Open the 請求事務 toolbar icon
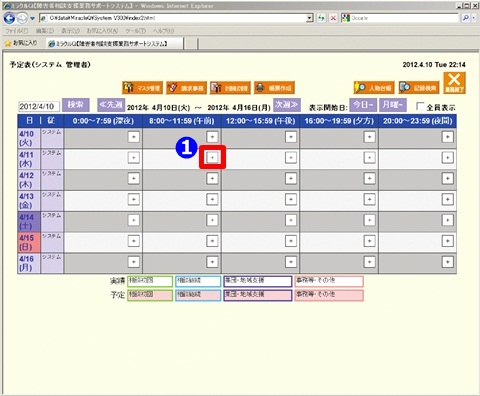Viewport: 480px width, 396px height. [x=186, y=88]
